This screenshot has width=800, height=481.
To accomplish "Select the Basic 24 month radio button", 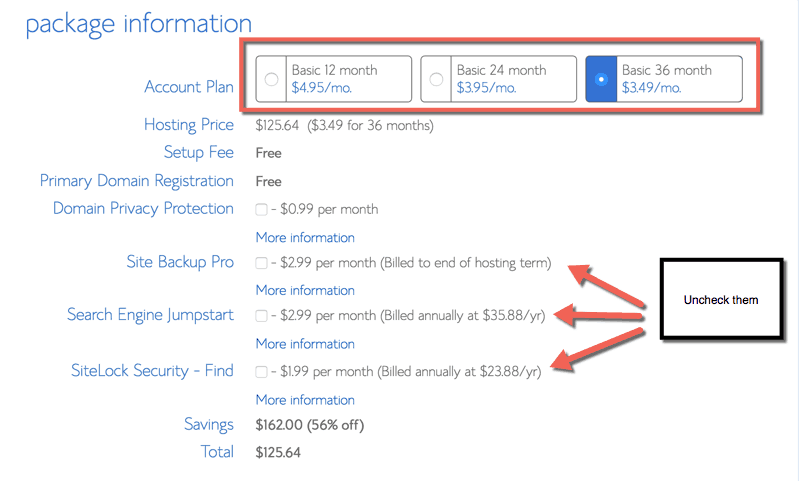I will [436, 79].
